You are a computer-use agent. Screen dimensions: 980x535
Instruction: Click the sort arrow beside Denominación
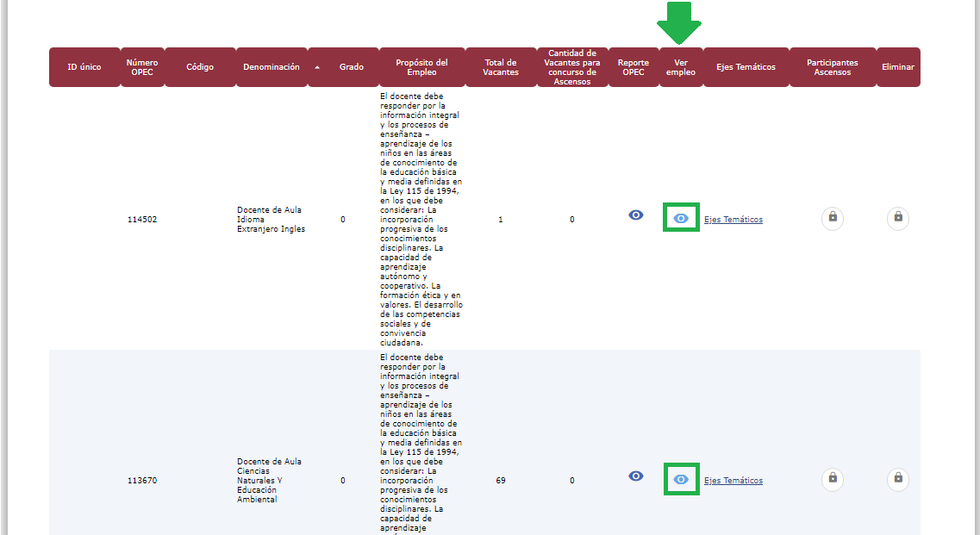(317, 67)
